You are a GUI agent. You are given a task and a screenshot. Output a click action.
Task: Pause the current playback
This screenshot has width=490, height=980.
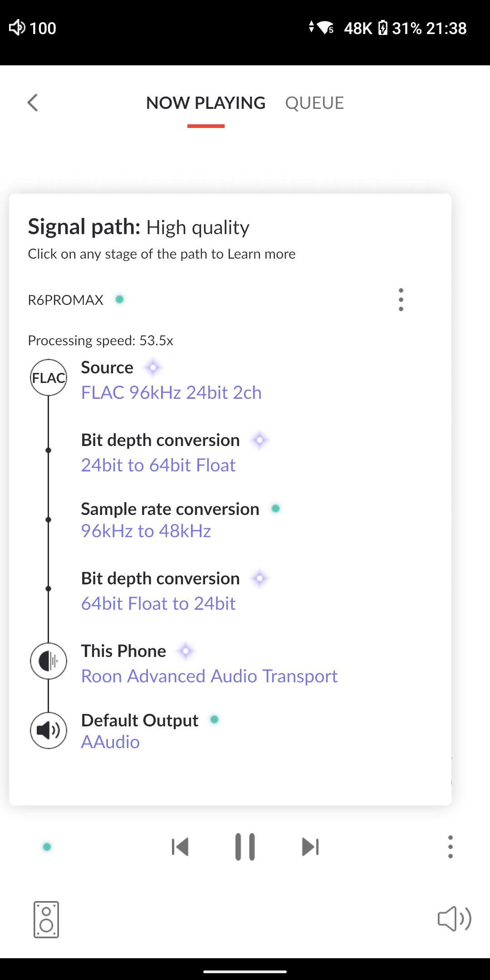click(x=245, y=847)
